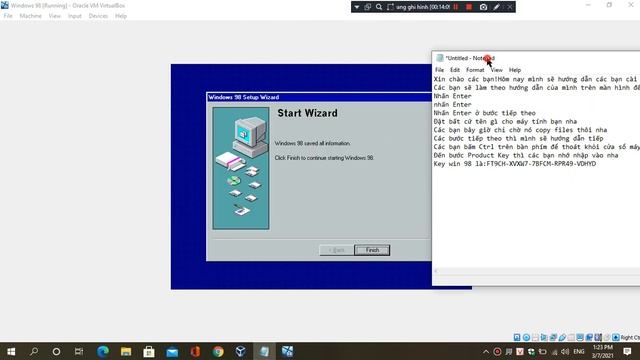640x360 pixels.
Task: Show hidden tray icons chevron
Action: point(486,351)
